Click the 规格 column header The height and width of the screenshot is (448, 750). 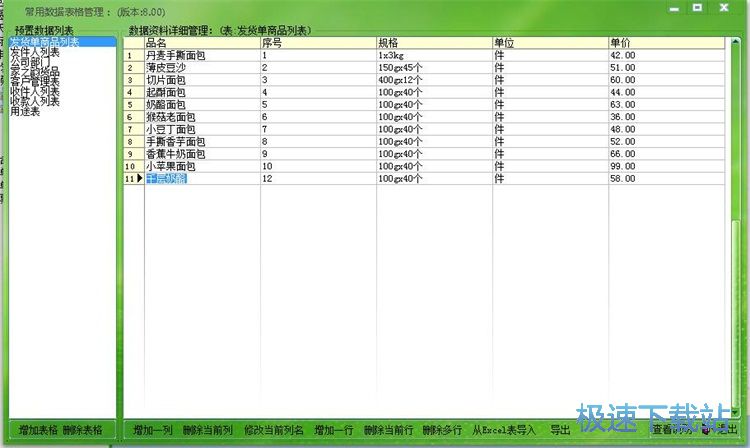(435, 43)
